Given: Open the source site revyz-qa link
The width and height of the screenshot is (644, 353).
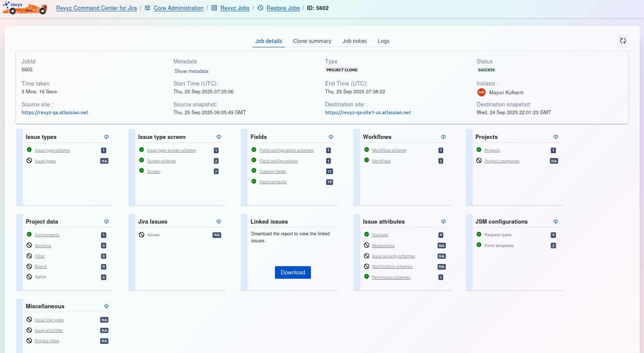Looking at the screenshot, I should (x=55, y=112).
